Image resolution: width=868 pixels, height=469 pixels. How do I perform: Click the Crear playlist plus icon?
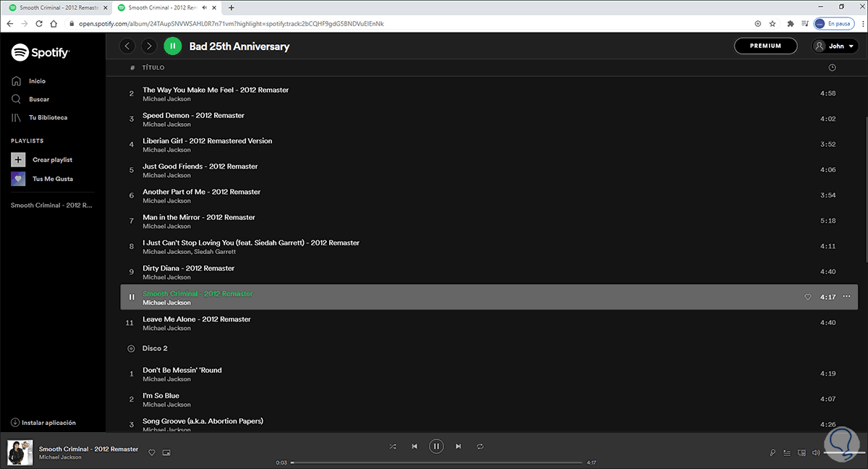(18, 159)
